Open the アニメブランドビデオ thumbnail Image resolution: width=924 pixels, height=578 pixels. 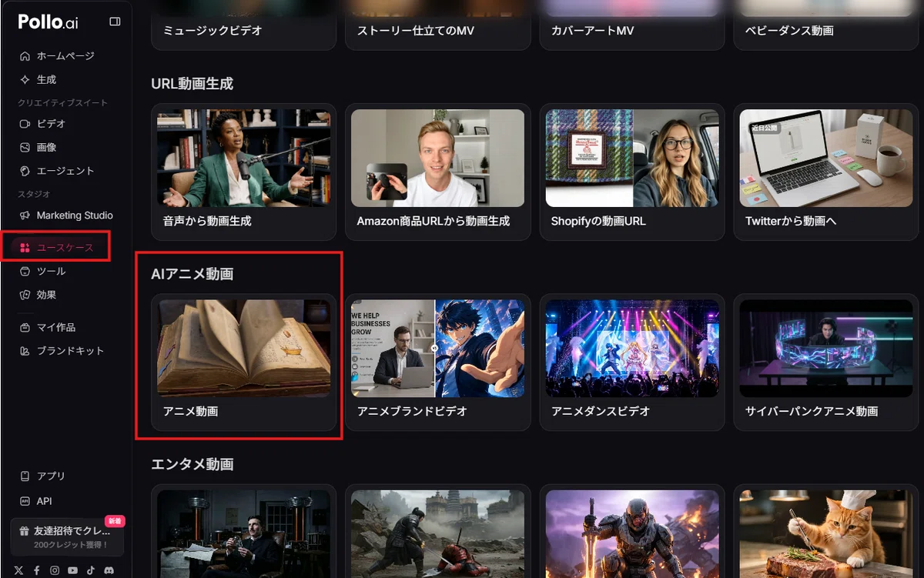tap(437, 348)
